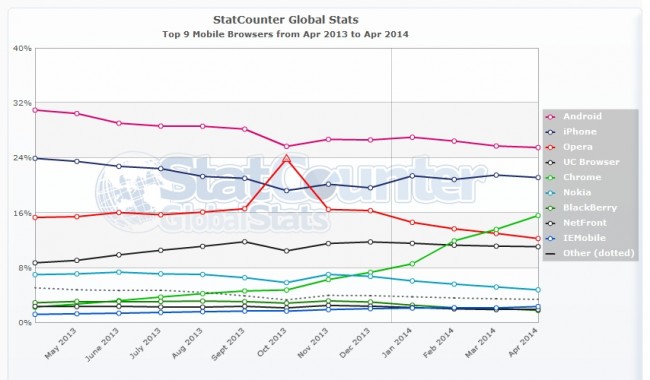This screenshot has height=380, width=650.
Task: Click the BlackBerry legend marker icon
Action: point(551,208)
